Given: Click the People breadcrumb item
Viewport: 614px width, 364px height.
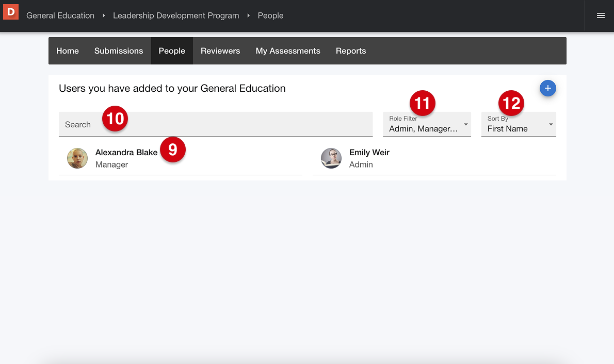Looking at the screenshot, I should pyautogui.click(x=270, y=15).
